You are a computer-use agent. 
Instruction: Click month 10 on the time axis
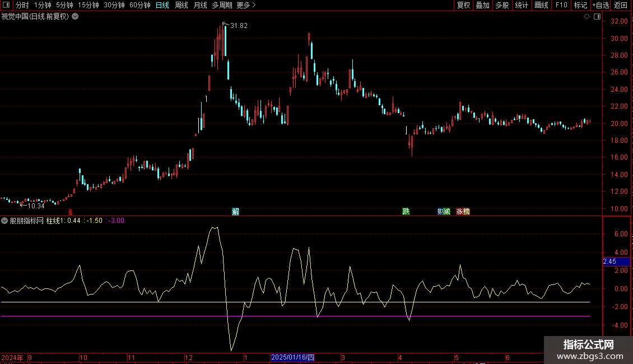coord(83,357)
